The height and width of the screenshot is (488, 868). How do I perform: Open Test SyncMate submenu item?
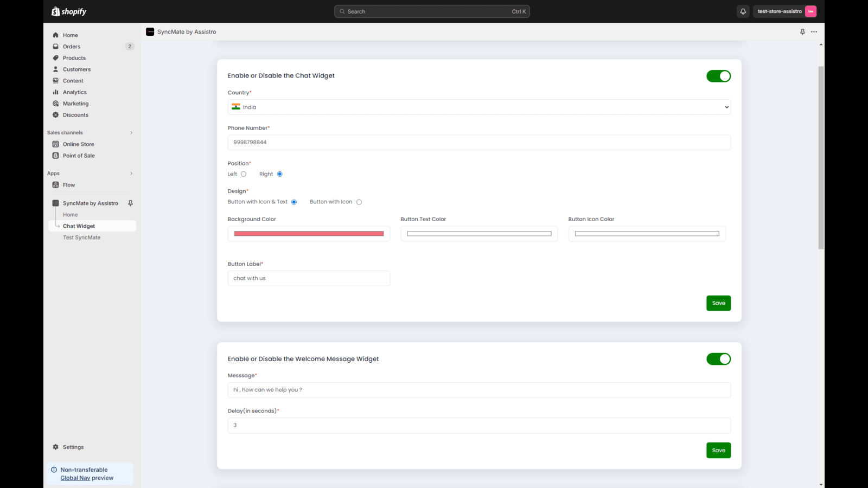81,237
